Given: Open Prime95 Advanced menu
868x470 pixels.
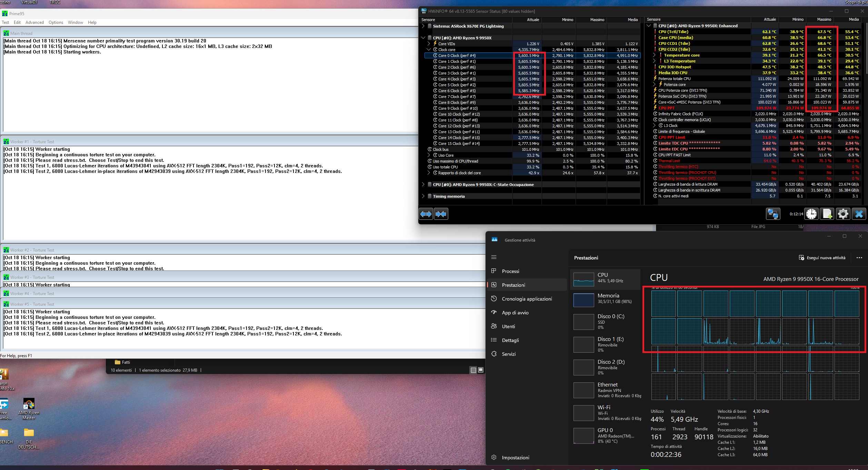Looking at the screenshot, I should (34, 22).
